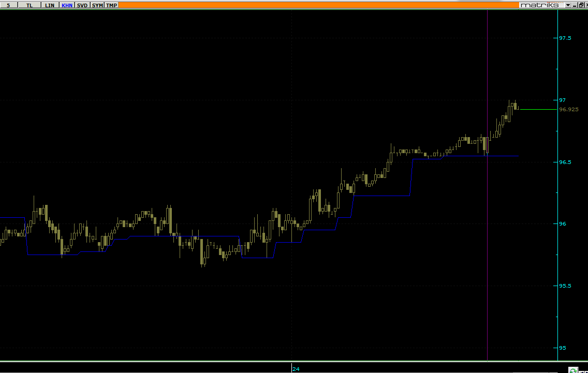This screenshot has width=588, height=373.
Task: Click the green last-price horizontal line
Action: [x=538, y=110]
